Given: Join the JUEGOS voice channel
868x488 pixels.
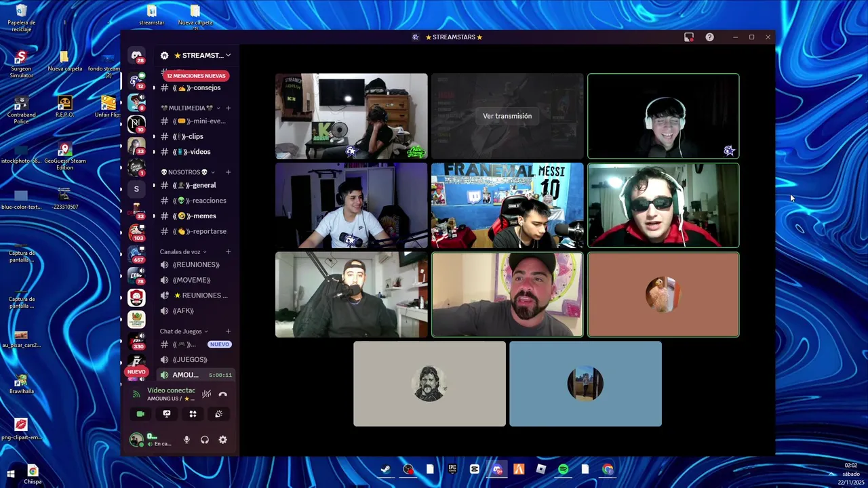Looking at the screenshot, I should point(195,359).
